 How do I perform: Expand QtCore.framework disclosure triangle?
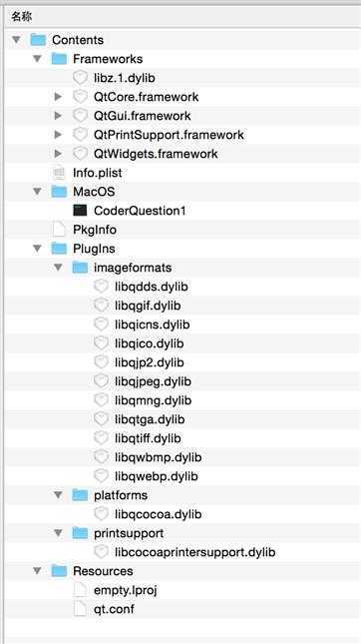pos(58,97)
